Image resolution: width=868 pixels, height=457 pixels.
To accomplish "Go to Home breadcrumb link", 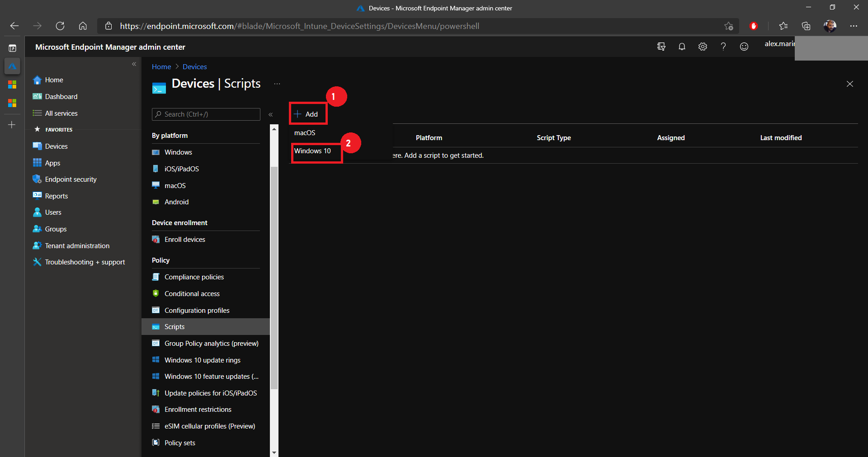I will pos(161,67).
